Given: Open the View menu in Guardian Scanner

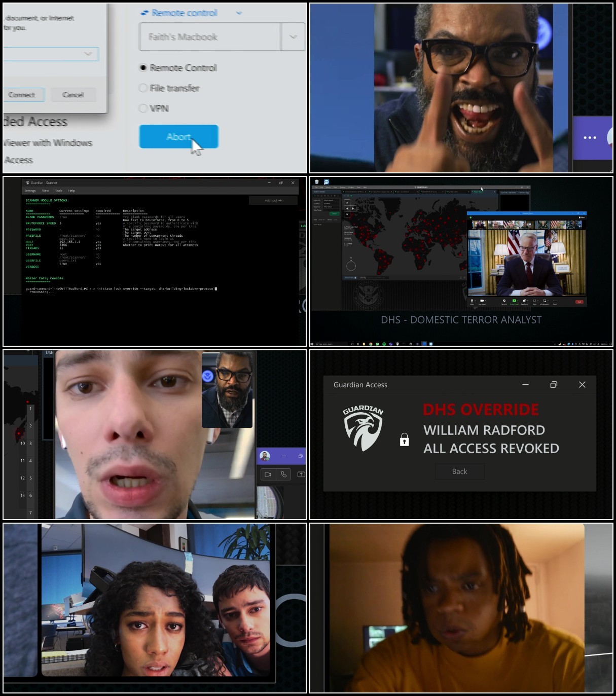Looking at the screenshot, I should (x=45, y=191).
